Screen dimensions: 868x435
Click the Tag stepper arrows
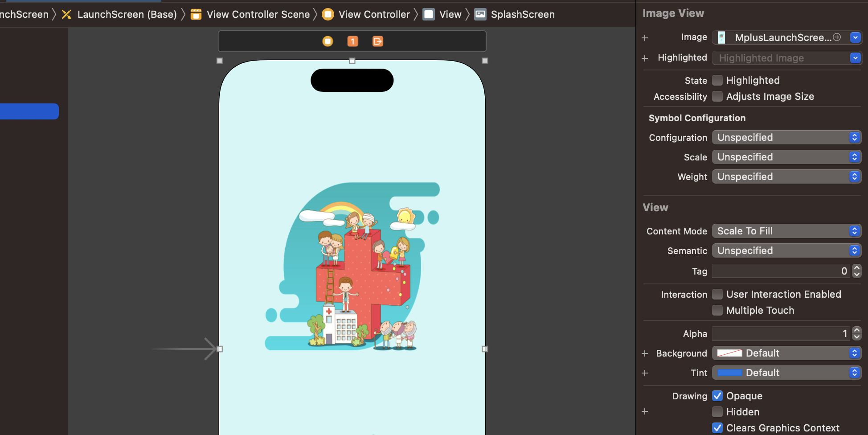click(857, 271)
